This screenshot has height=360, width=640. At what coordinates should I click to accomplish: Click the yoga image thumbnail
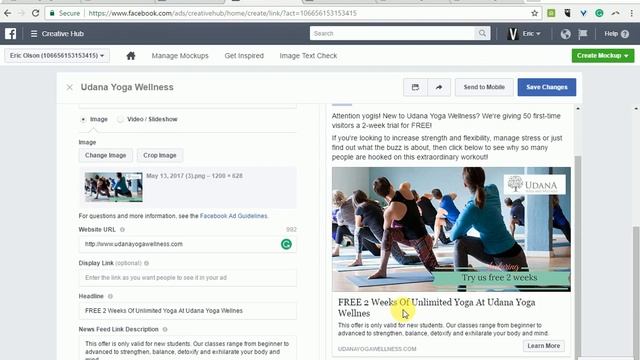113,187
